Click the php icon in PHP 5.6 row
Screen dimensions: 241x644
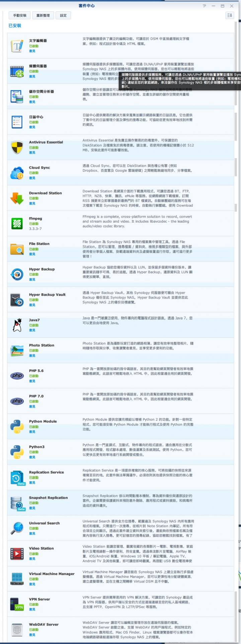click(x=17, y=376)
